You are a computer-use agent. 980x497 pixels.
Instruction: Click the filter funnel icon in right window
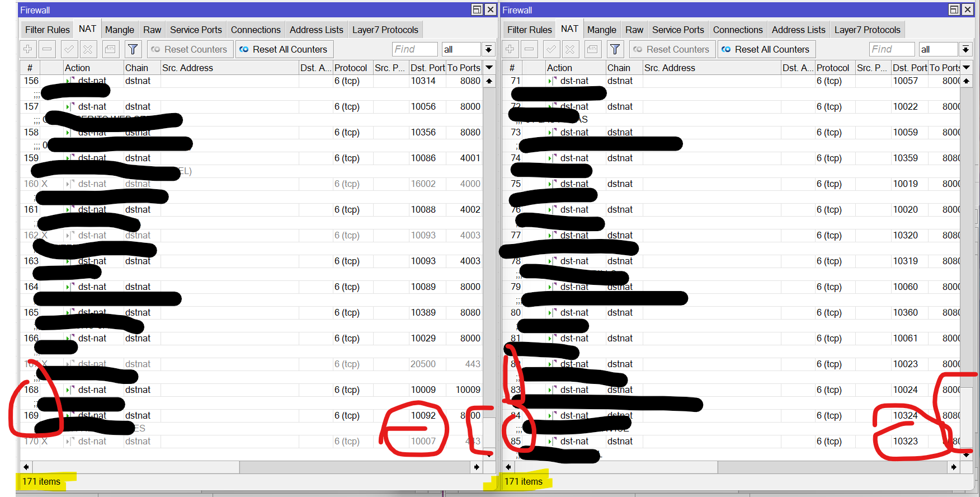point(615,49)
